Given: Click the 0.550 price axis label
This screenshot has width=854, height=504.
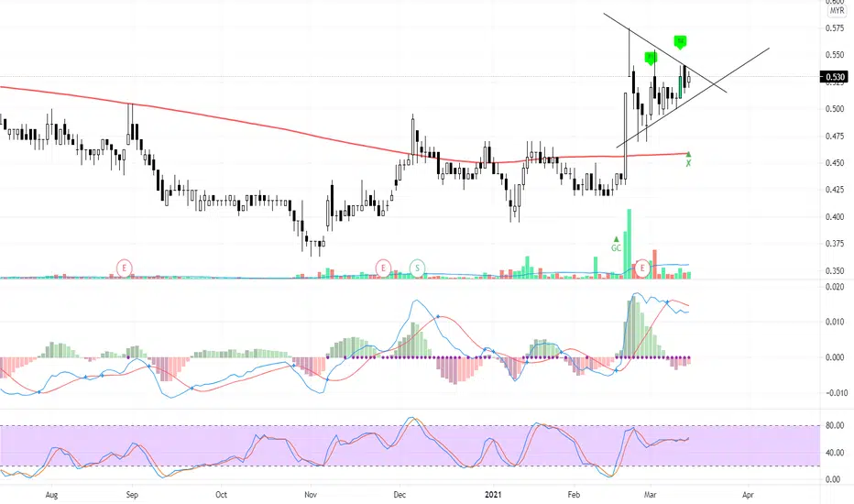Looking at the screenshot, I should 835,55.
